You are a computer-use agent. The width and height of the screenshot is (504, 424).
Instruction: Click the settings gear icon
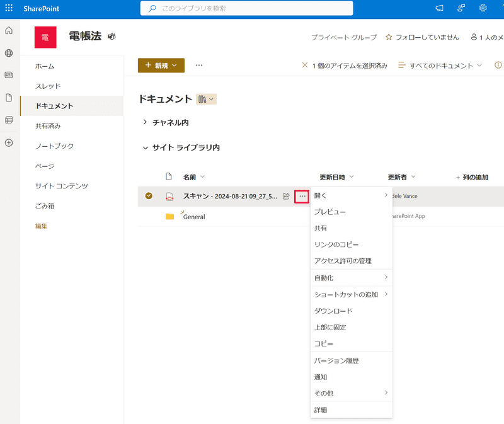tap(483, 8)
